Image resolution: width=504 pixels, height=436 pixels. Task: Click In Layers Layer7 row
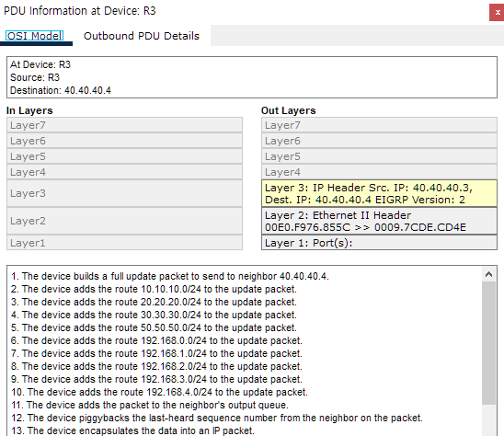click(124, 125)
